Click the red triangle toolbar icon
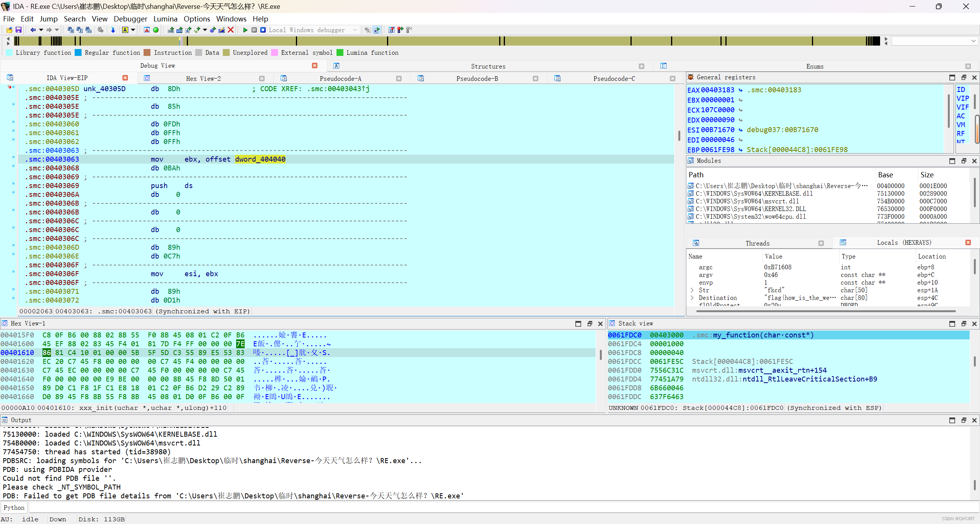Image resolution: width=980 pixels, height=524 pixels. (x=147, y=30)
